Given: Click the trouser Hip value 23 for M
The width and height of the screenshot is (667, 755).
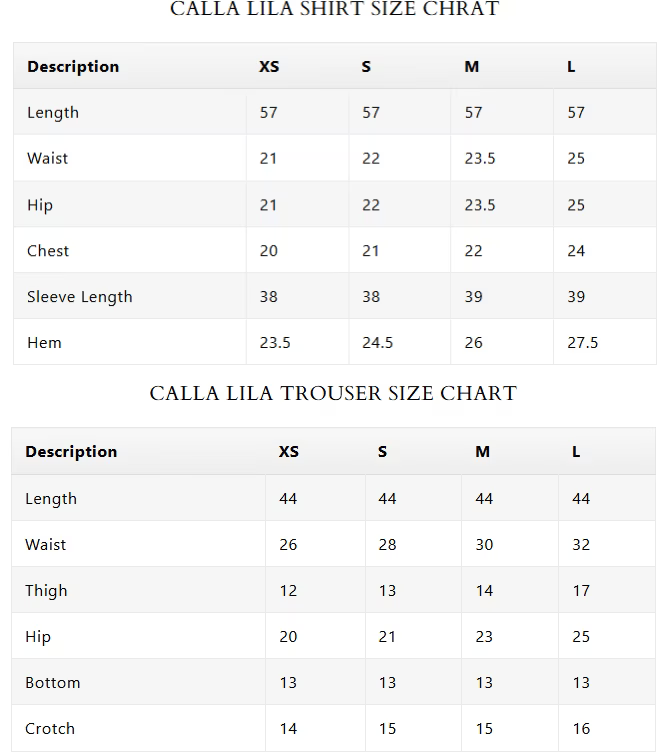Looking at the screenshot, I should pos(484,637).
